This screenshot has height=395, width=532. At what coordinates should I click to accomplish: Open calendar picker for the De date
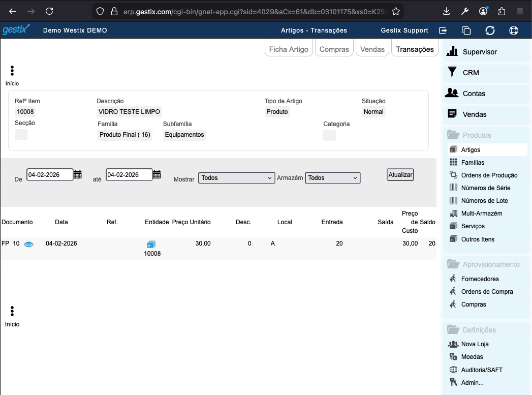coord(78,175)
